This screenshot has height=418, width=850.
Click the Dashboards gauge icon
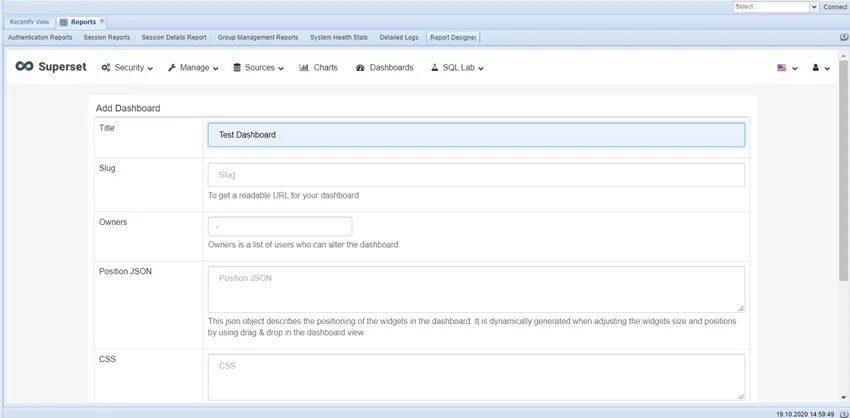click(360, 68)
